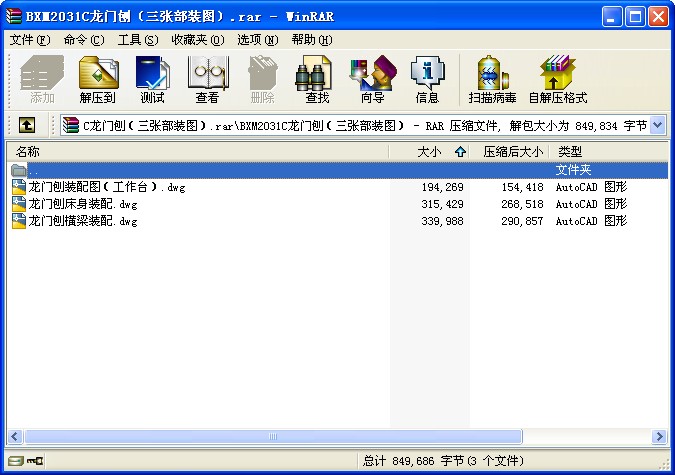675x475 pixels.
Task: Sort by 名称 column header
Action: coord(198,152)
